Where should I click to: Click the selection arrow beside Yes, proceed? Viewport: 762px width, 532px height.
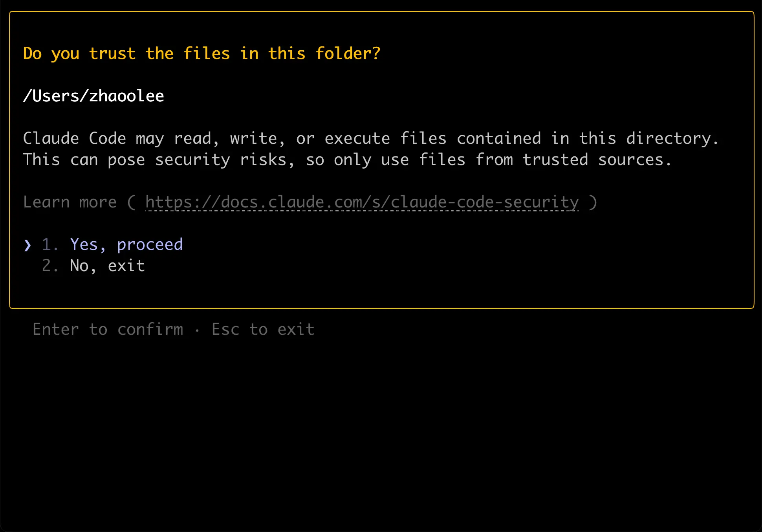[x=27, y=245]
